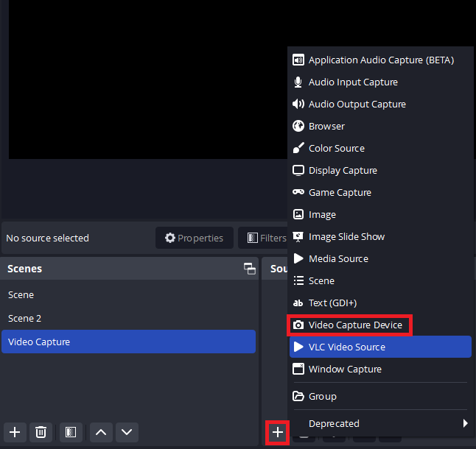Image resolution: width=476 pixels, height=449 pixels.
Task: Add a Browser source
Action: coord(326,126)
